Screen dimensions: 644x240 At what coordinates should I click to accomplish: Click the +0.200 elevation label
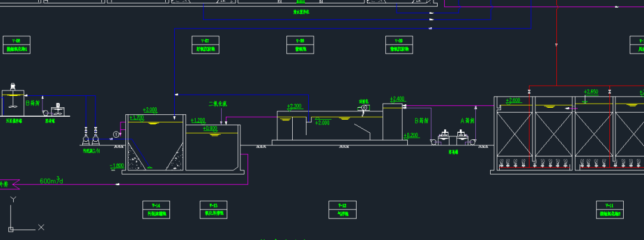pos(410,135)
